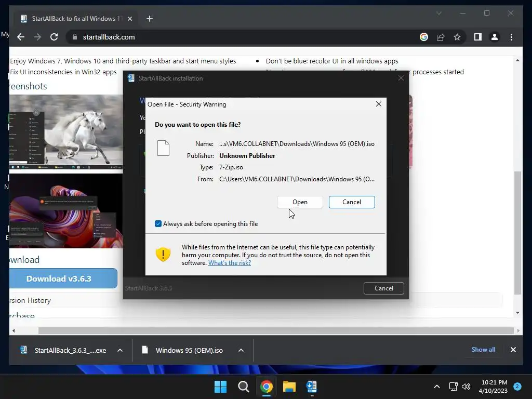
Task: Open the clock showing 10:21 PM
Action: pos(494,387)
